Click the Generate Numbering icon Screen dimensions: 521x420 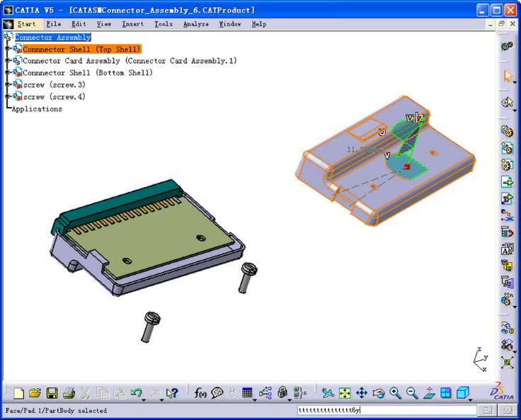(x=507, y=249)
